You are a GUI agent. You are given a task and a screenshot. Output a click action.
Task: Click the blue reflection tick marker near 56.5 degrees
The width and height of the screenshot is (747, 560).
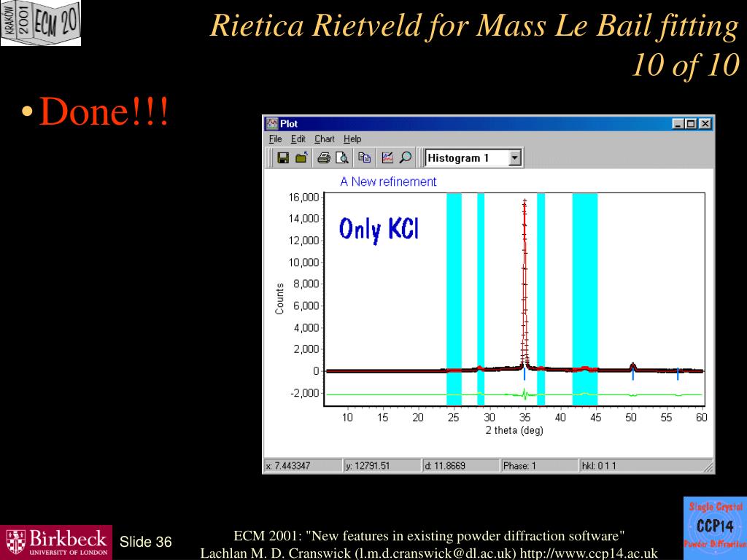pos(678,374)
